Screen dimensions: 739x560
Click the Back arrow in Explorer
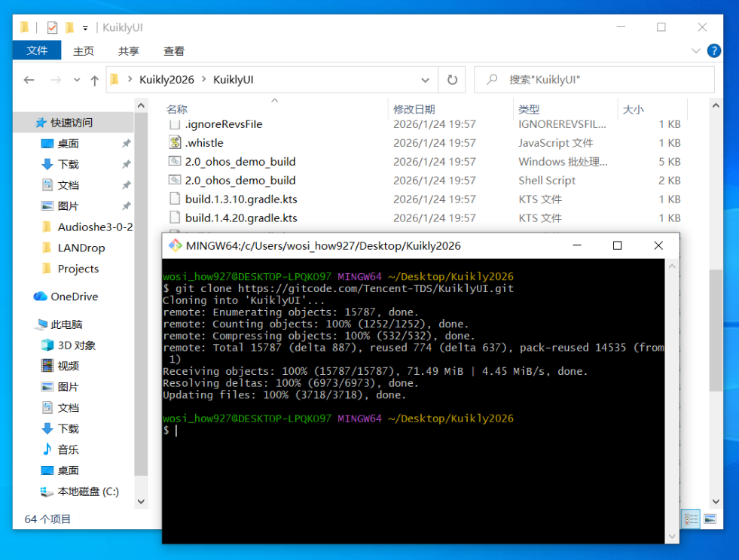pos(29,80)
